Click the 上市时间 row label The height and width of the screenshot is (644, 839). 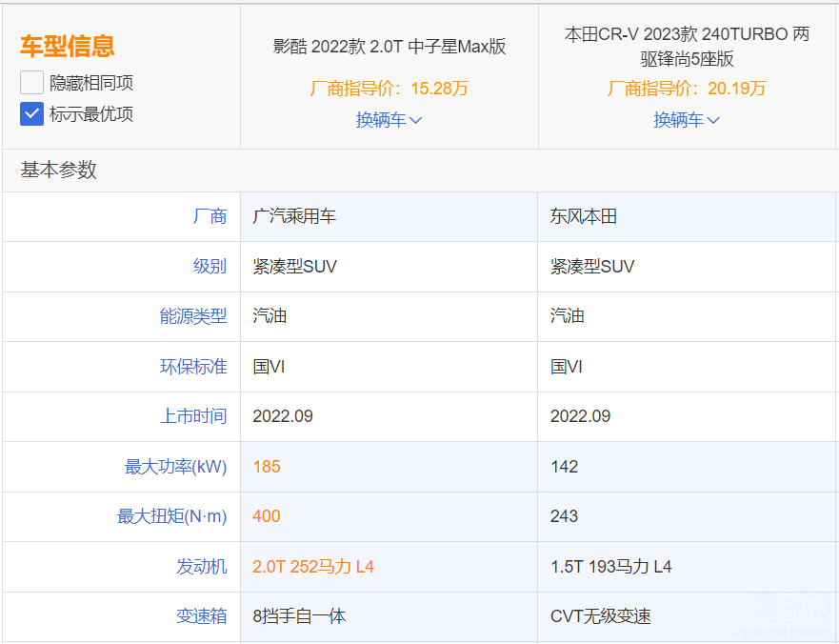click(x=193, y=416)
